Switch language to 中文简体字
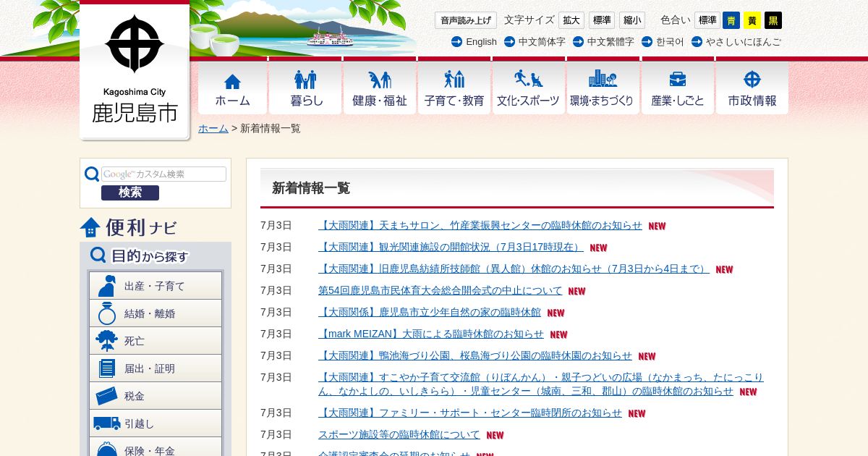868x456 pixels. point(542,42)
